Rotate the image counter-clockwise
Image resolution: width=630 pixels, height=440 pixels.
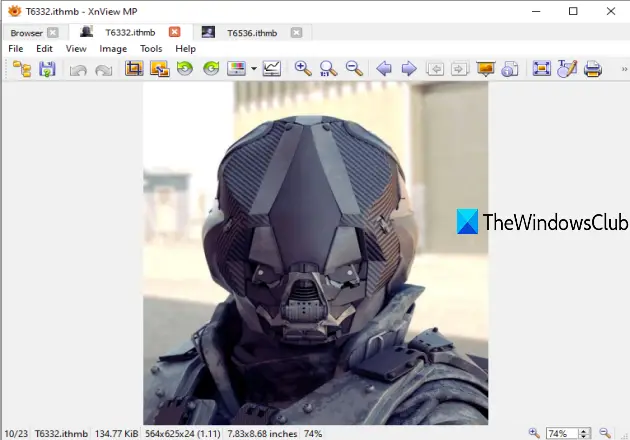click(x=185, y=69)
